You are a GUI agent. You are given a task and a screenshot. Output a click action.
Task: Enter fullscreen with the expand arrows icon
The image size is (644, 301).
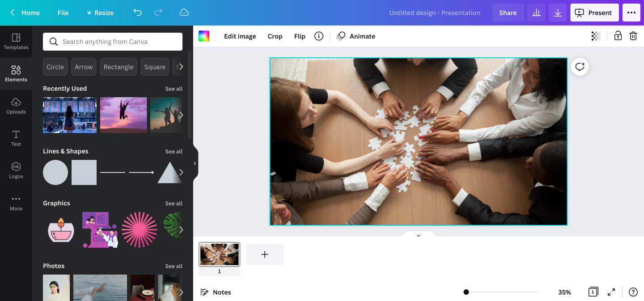611,292
